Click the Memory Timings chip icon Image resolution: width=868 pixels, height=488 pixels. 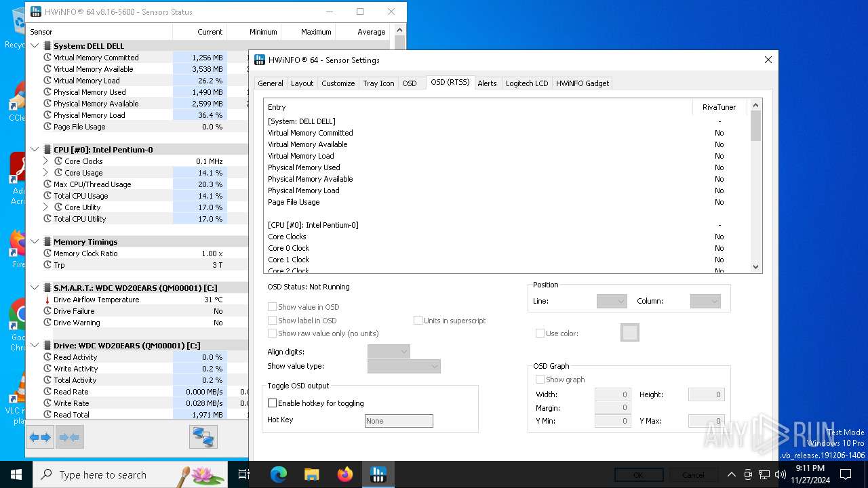tap(47, 242)
